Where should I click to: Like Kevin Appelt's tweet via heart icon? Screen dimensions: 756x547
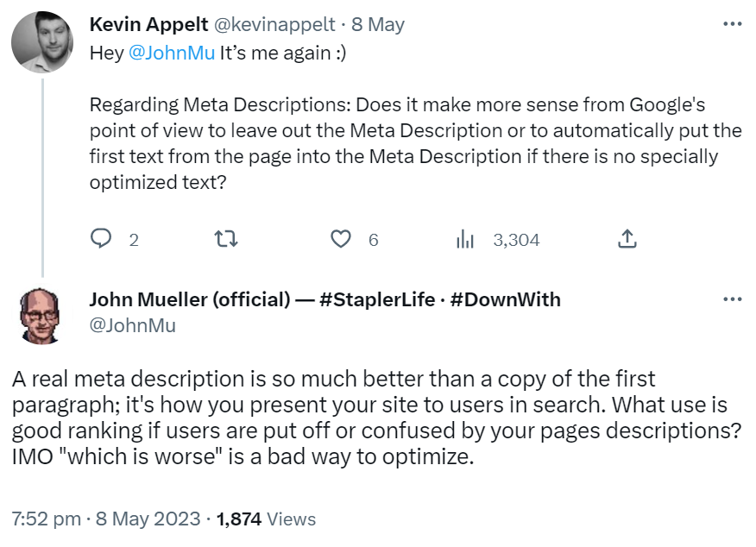click(x=342, y=240)
